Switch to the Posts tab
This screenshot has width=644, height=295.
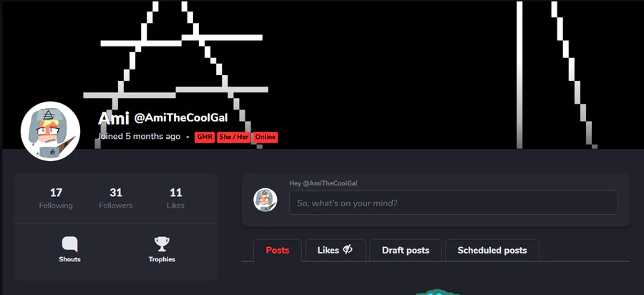tap(278, 250)
